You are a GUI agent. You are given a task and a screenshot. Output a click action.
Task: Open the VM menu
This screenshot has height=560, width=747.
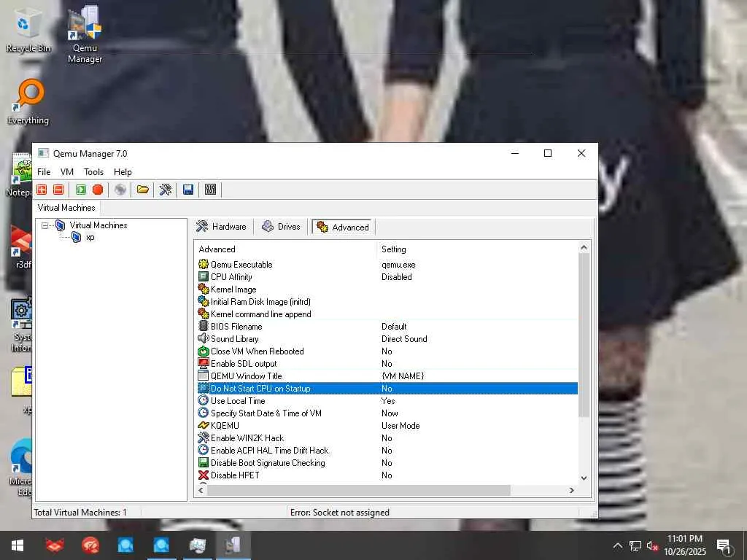pos(67,172)
